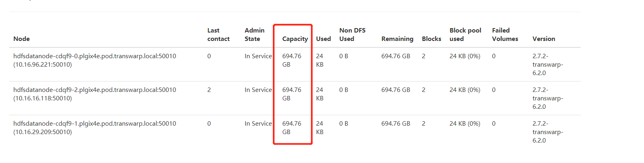
Task: Click the Blocks column header
Action: click(431, 39)
